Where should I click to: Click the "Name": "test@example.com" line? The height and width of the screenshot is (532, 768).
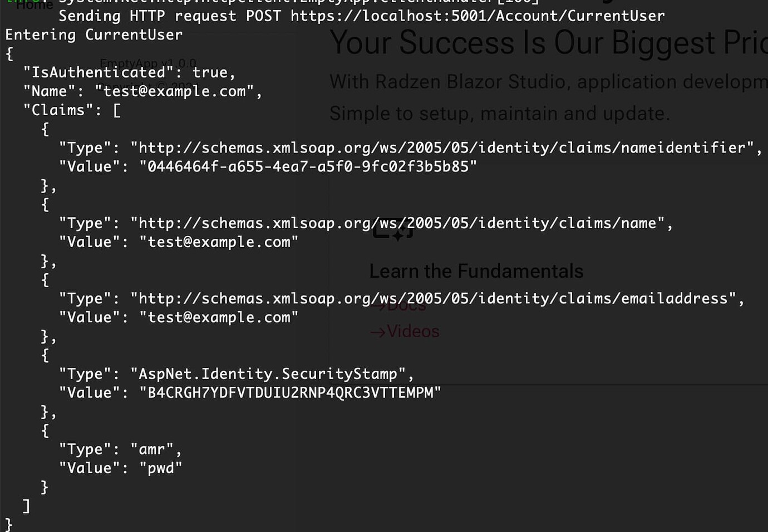tap(142, 91)
